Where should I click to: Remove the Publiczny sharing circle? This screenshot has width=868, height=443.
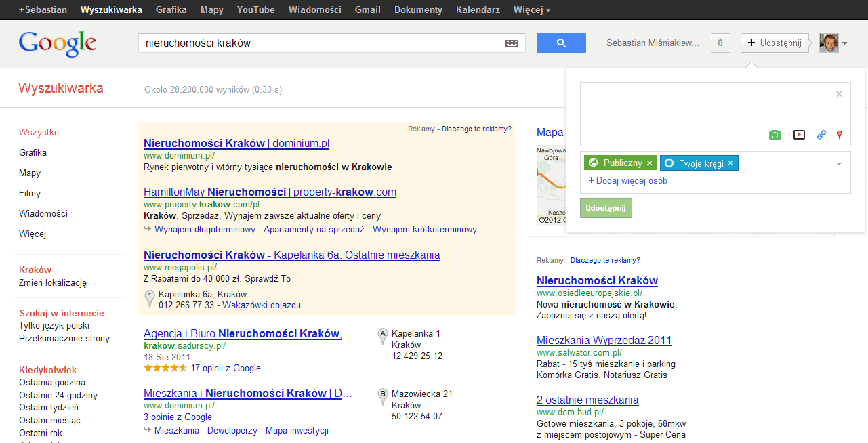[x=649, y=163]
